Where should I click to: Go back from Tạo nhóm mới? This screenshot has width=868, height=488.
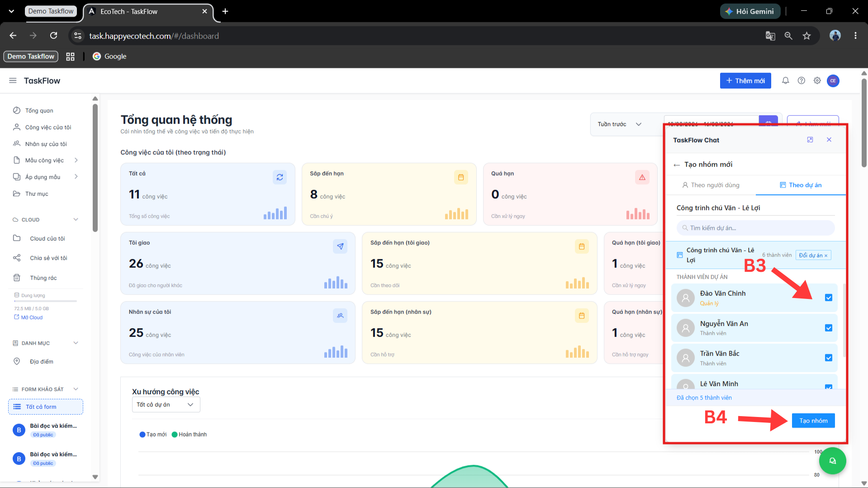click(x=677, y=165)
